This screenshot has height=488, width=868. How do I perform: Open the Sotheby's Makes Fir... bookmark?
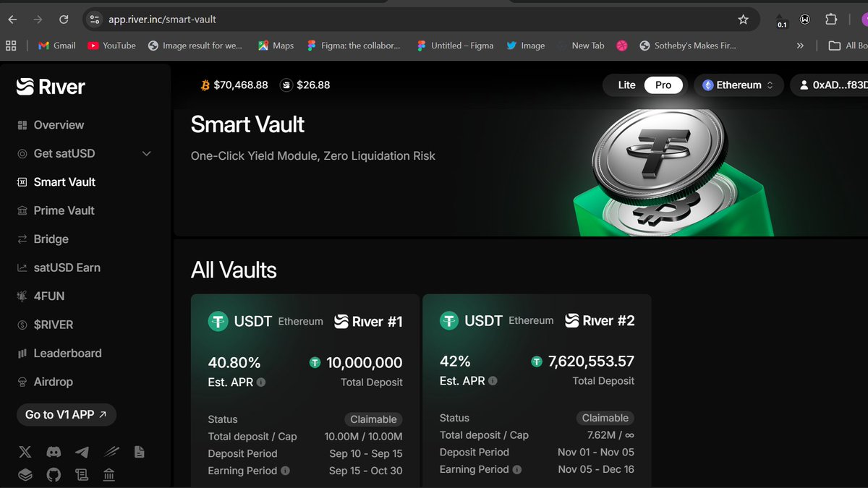(x=688, y=46)
